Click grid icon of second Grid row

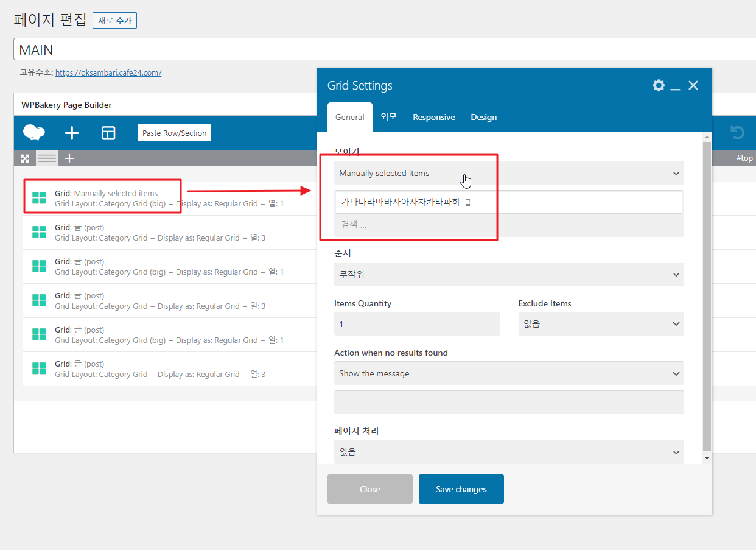[x=39, y=232]
